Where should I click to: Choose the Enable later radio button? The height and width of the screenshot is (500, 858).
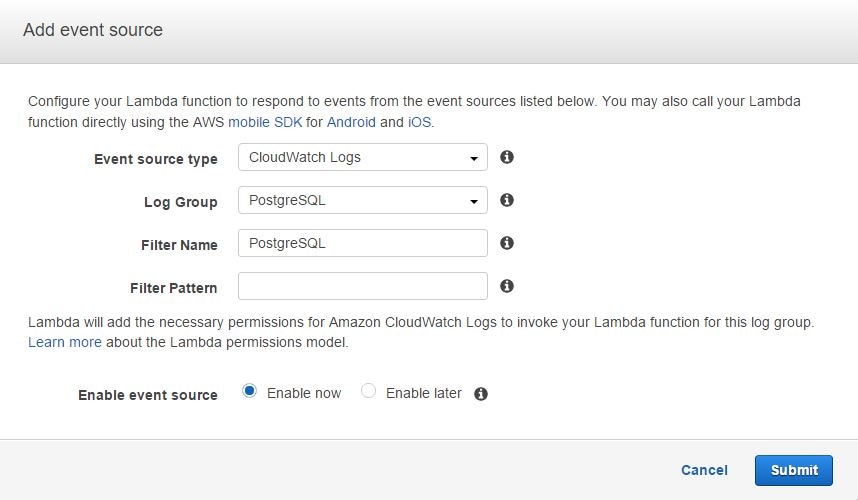(x=369, y=392)
